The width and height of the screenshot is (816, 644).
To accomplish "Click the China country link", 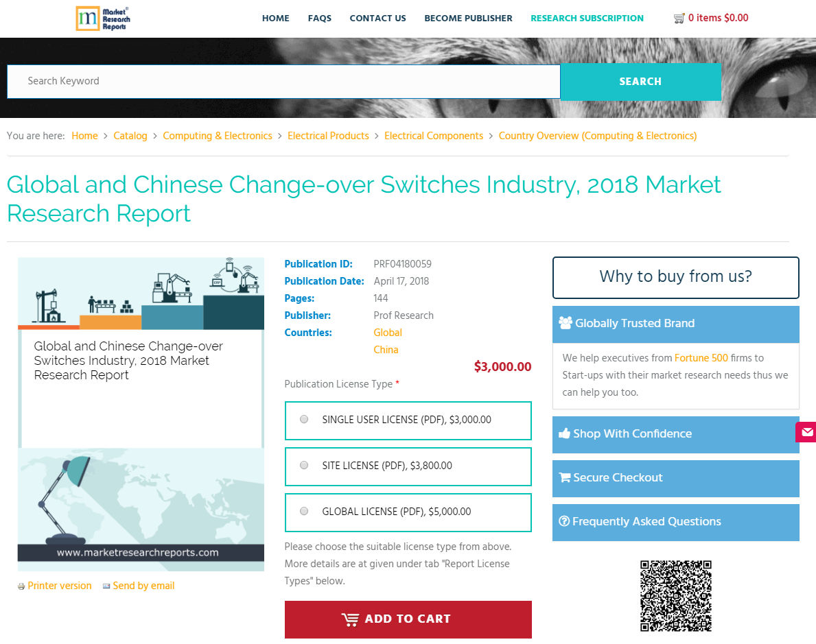I will (386, 349).
